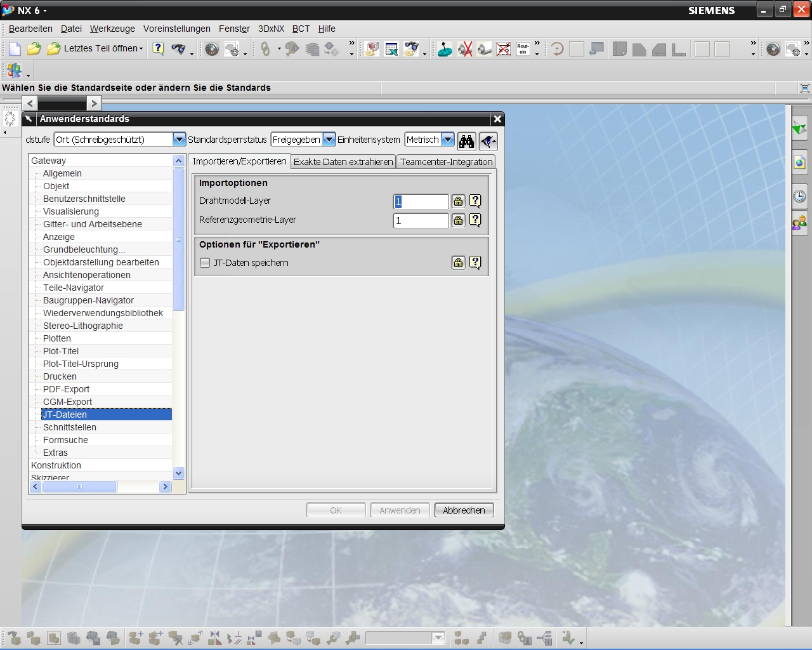Select Visualisierung in the tree

pyautogui.click(x=71, y=211)
